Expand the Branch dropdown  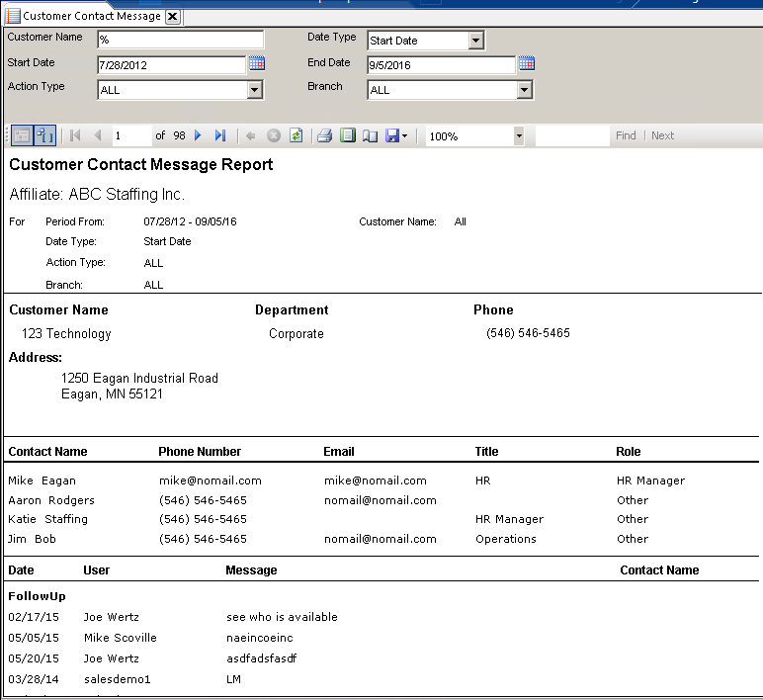tap(524, 90)
